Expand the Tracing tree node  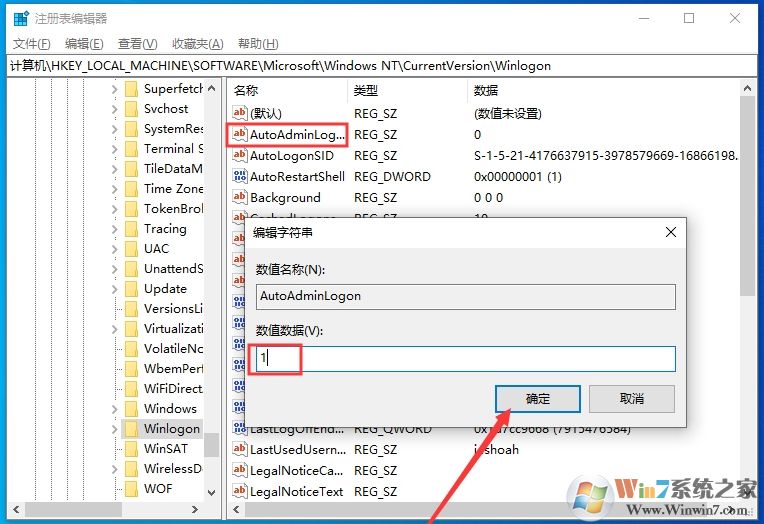[x=115, y=229]
